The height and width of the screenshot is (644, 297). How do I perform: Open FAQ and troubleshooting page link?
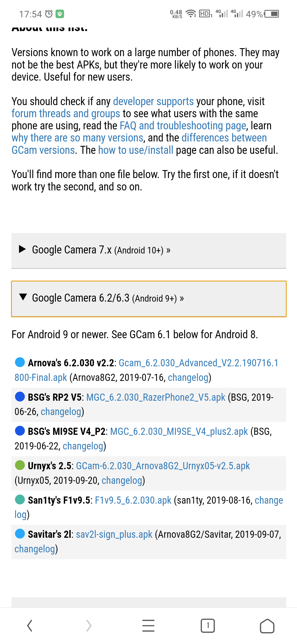pyautogui.click(x=183, y=126)
